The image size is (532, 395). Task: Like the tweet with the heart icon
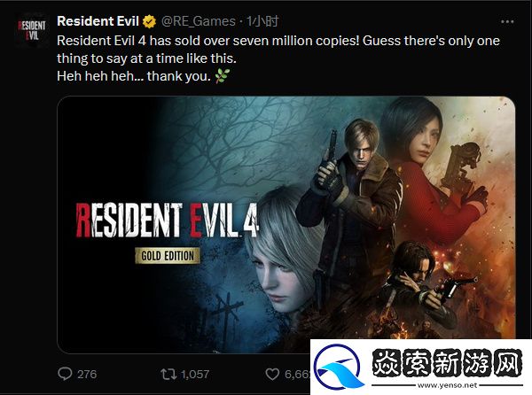coord(272,374)
